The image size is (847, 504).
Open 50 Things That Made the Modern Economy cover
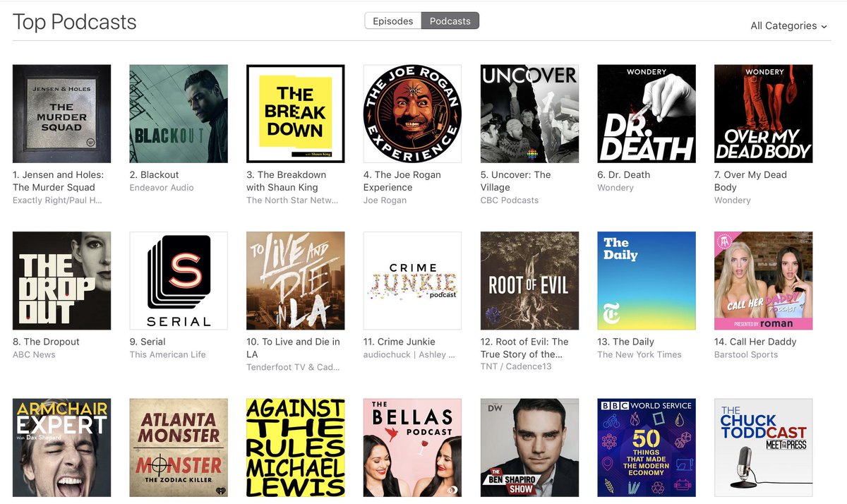(647, 448)
